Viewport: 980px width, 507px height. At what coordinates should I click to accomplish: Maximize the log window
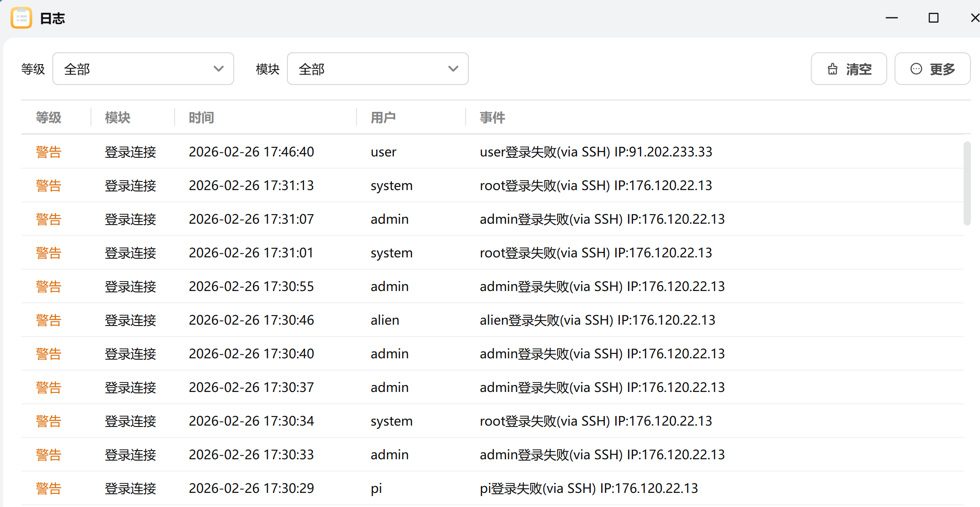[x=933, y=18]
